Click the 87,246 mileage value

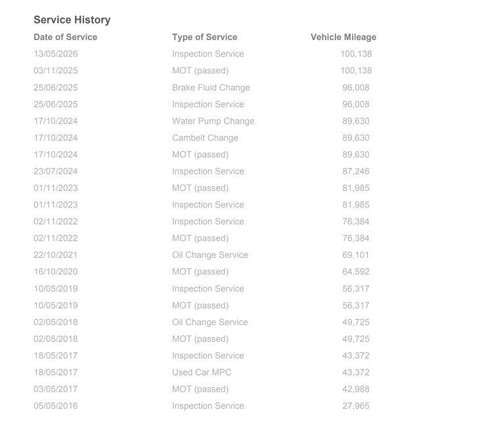356,171
